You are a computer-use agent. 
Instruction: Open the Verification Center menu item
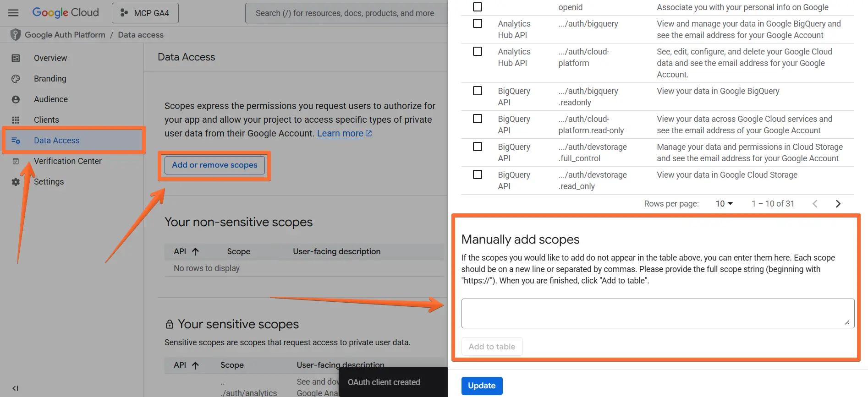pyautogui.click(x=68, y=161)
